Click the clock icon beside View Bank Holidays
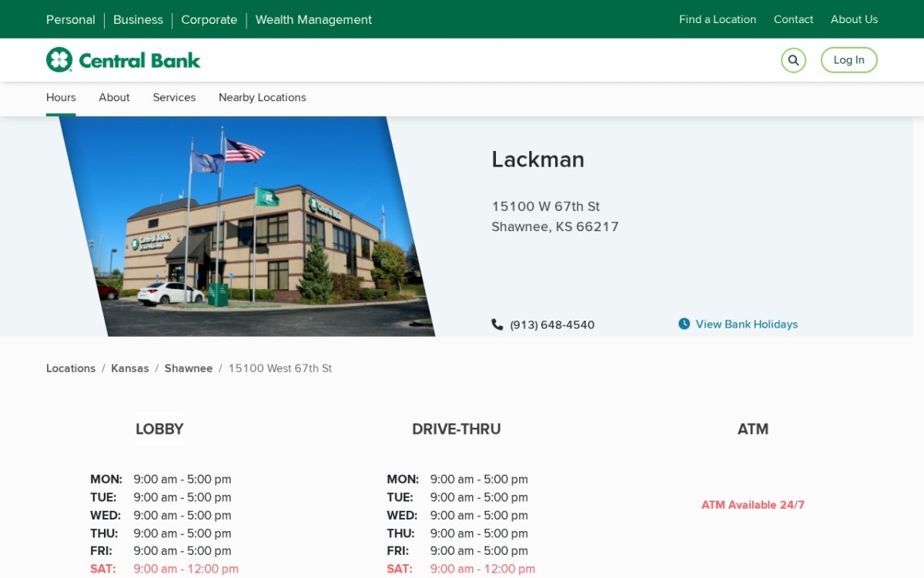The width and height of the screenshot is (924, 578). pyautogui.click(x=684, y=324)
